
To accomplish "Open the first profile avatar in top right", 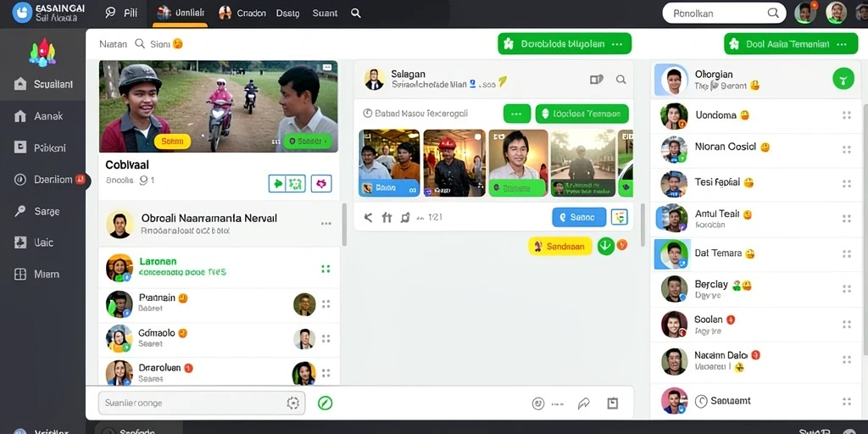I will (805, 13).
